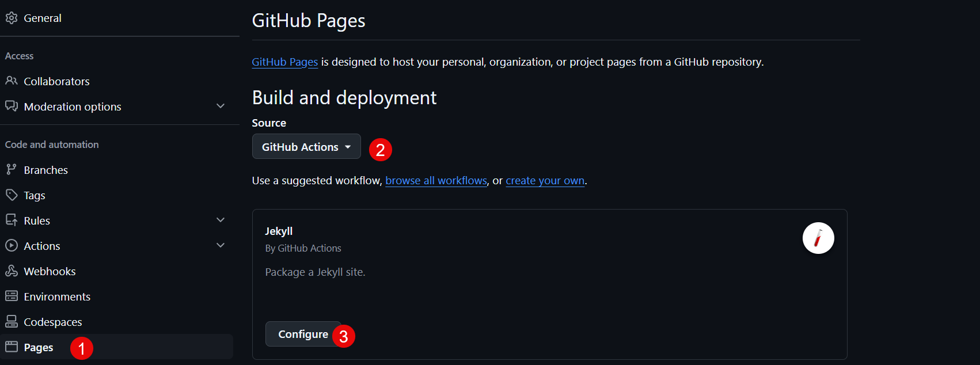Click the Jekyll workflow title

279,231
